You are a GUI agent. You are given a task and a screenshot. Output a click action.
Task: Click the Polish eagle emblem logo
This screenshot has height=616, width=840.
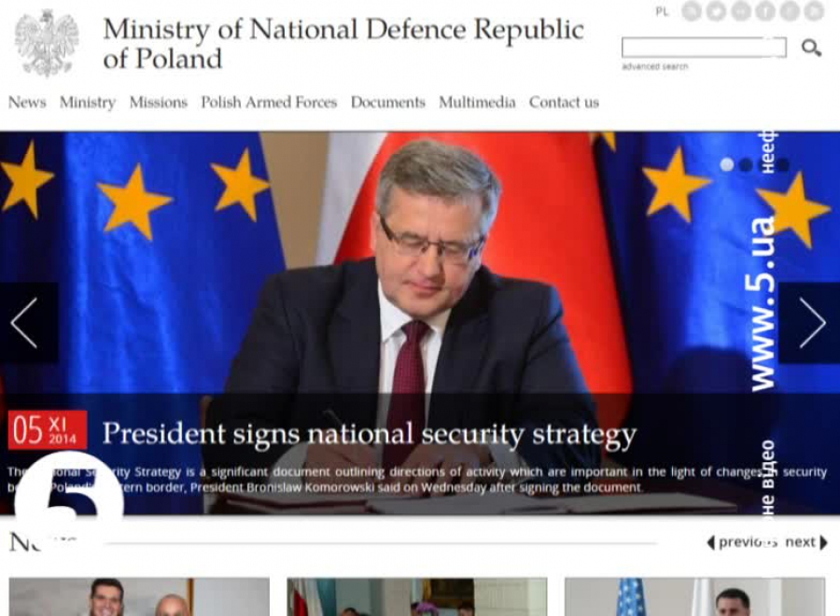[x=47, y=43]
